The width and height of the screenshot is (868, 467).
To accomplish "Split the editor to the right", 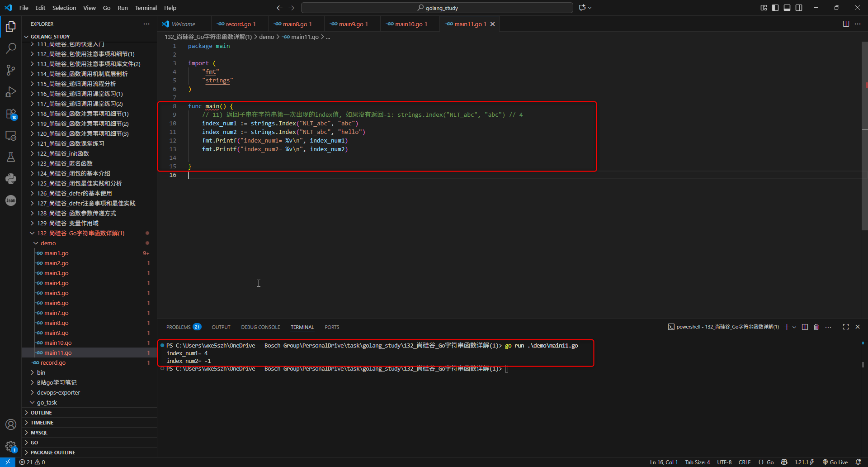I will pos(846,24).
